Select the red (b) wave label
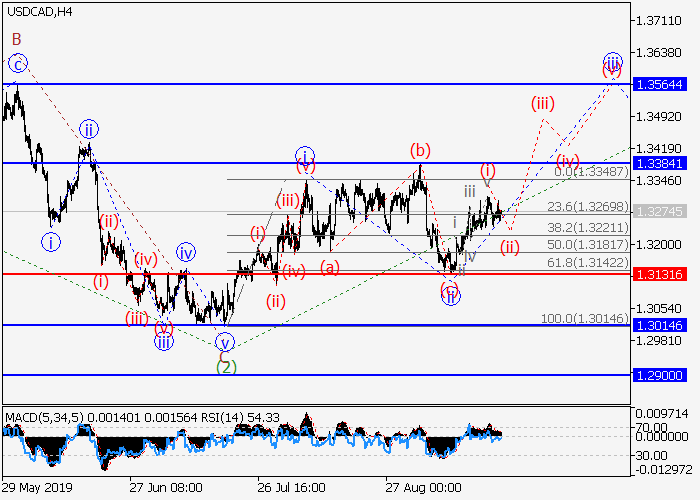Screen dimensions: 700x500 [419, 152]
